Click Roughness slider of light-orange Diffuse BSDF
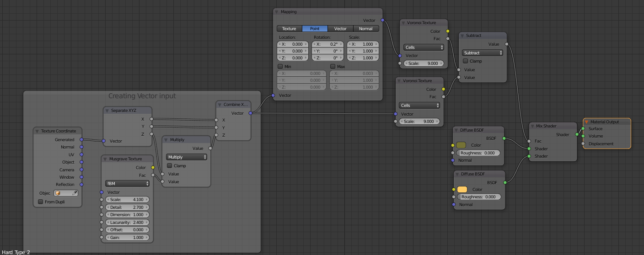 tap(479, 197)
